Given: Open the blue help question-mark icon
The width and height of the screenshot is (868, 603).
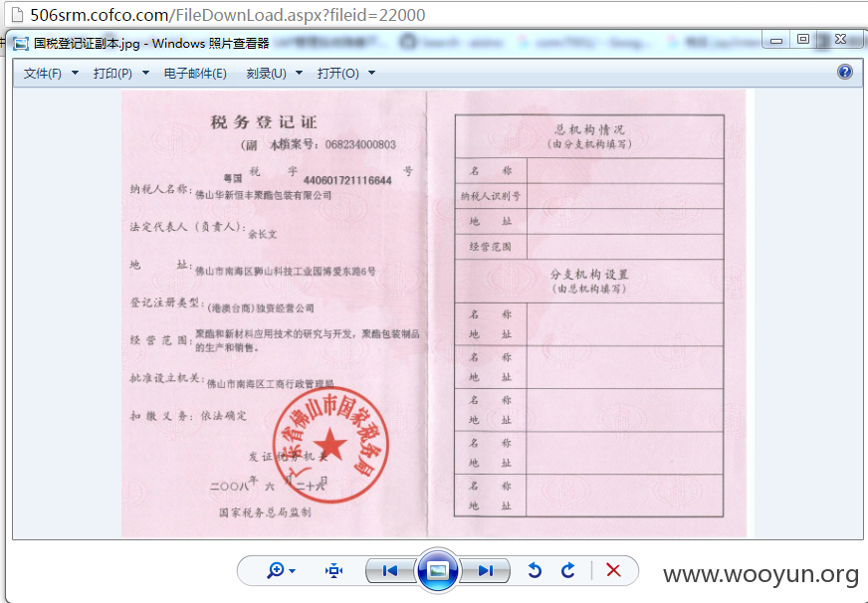Looking at the screenshot, I should (845, 72).
